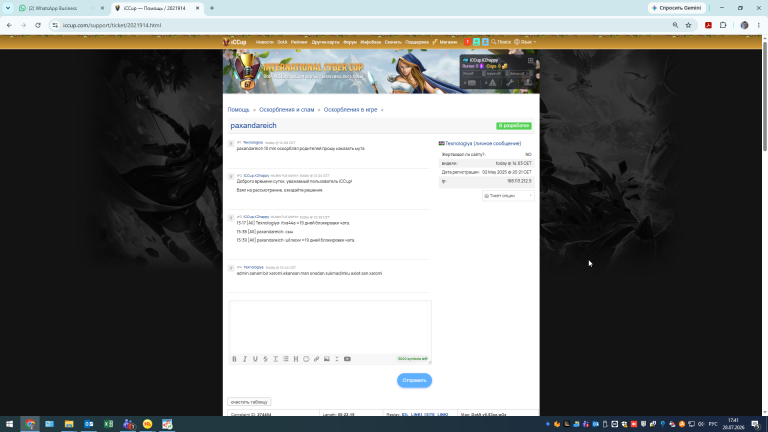Open the DotA menu item
The height and width of the screenshot is (432, 768).
tap(282, 42)
